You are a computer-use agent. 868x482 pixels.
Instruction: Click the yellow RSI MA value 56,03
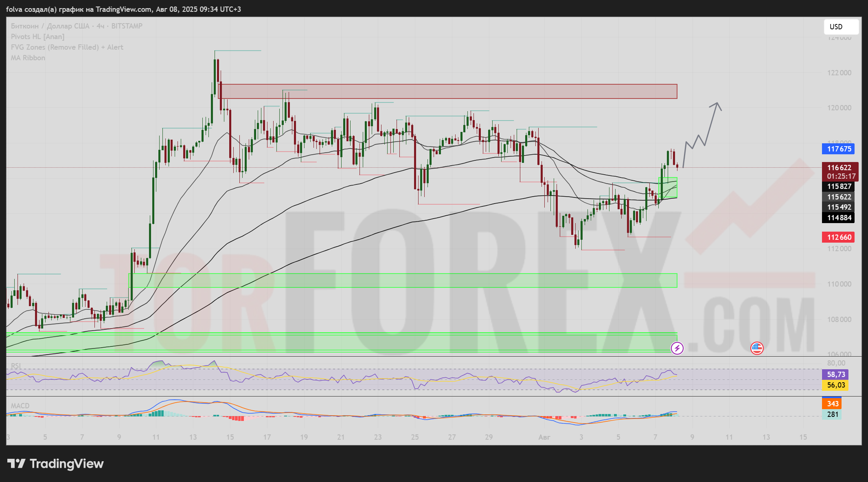(x=835, y=385)
